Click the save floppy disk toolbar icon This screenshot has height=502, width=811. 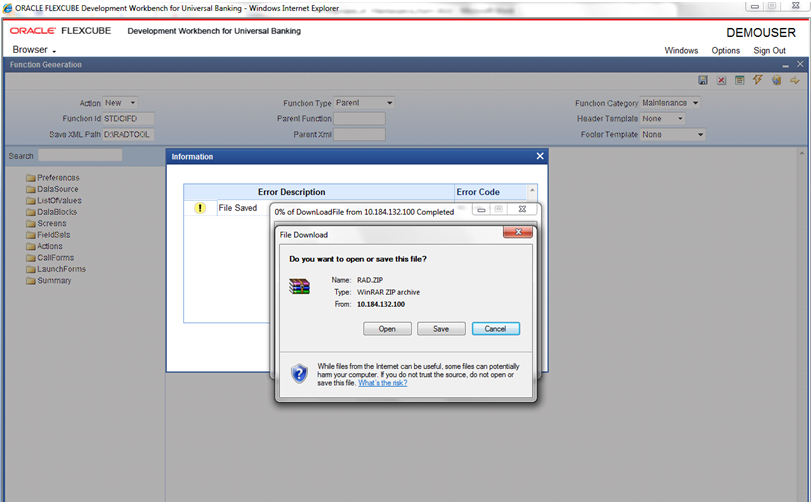pyautogui.click(x=702, y=80)
